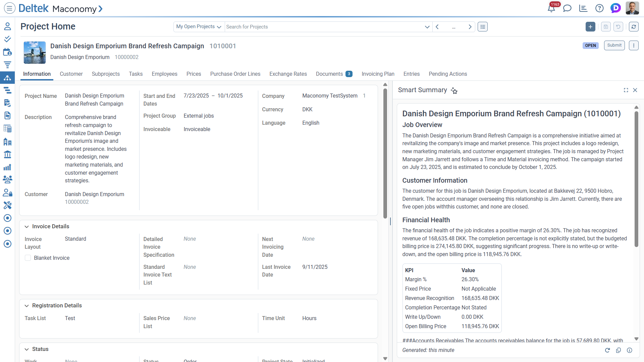644x362 pixels.
Task: Switch to the Tasks tab
Action: pyautogui.click(x=136, y=74)
